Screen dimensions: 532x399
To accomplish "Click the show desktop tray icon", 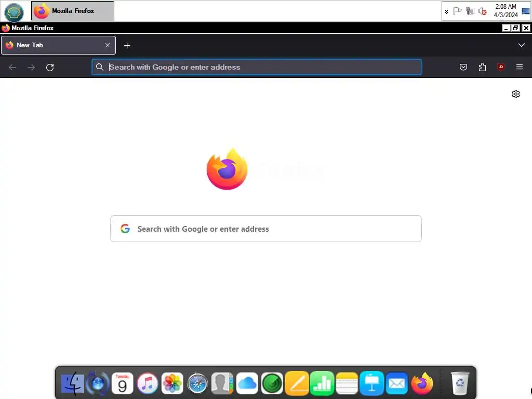I will [526, 11].
